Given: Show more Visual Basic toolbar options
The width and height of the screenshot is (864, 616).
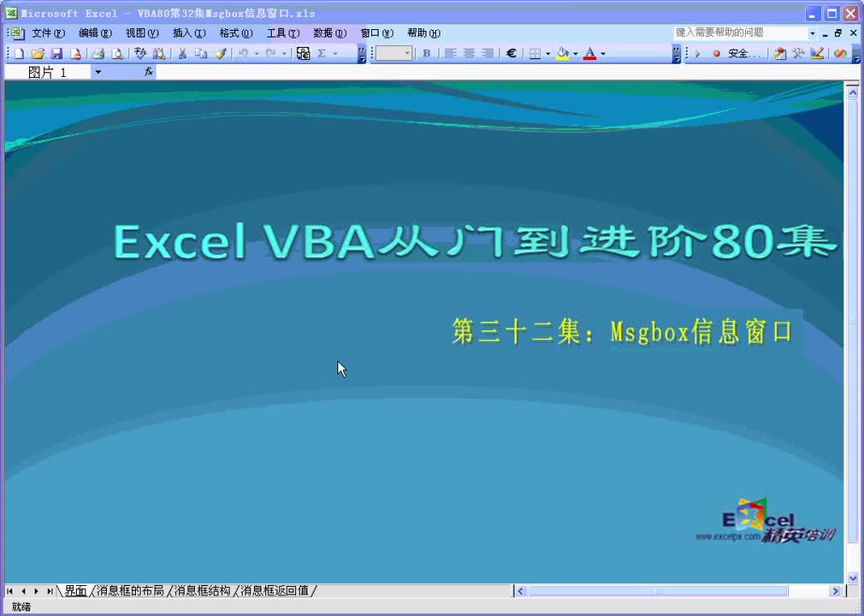Looking at the screenshot, I should coord(856,54).
